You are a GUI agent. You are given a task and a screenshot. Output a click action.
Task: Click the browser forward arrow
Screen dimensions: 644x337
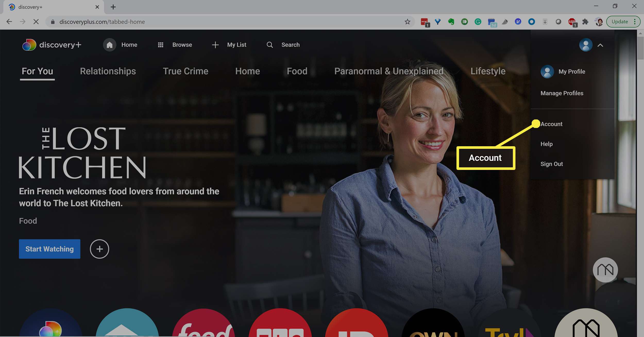23,22
